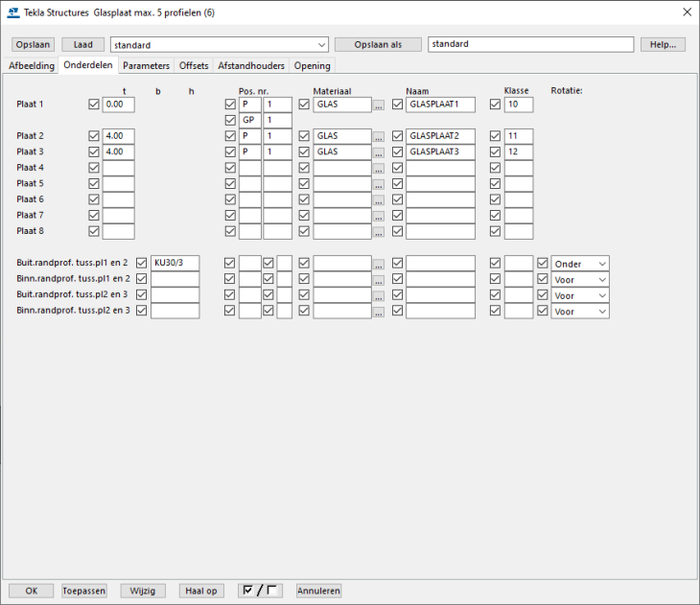Close the Glasplaat dialog window
This screenshot has width=700, height=605.
pyautogui.click(x=687, y=12)
